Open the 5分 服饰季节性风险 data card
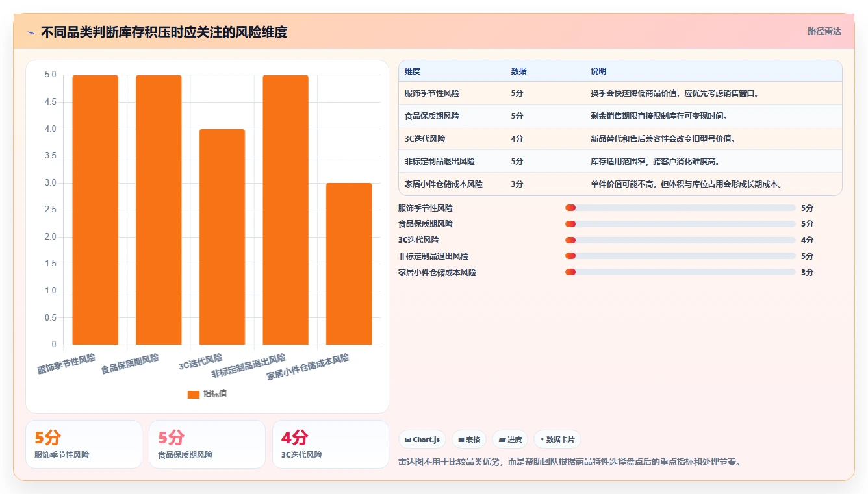The width and height of the screenshot is (868, 494). (x=84, y=444)
